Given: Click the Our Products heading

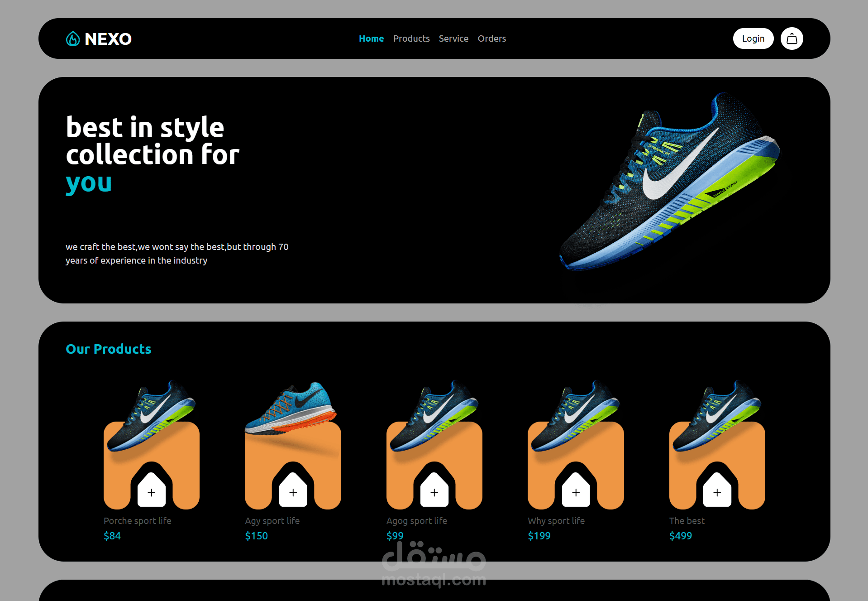Looking at the screenshot, I should 109,349.
